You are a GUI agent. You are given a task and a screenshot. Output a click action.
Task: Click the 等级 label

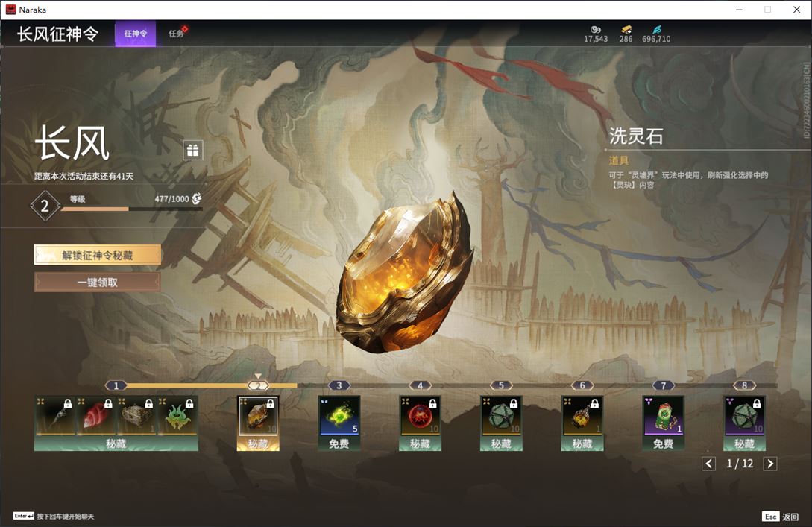pyautogui.click(x=78, y=199)
